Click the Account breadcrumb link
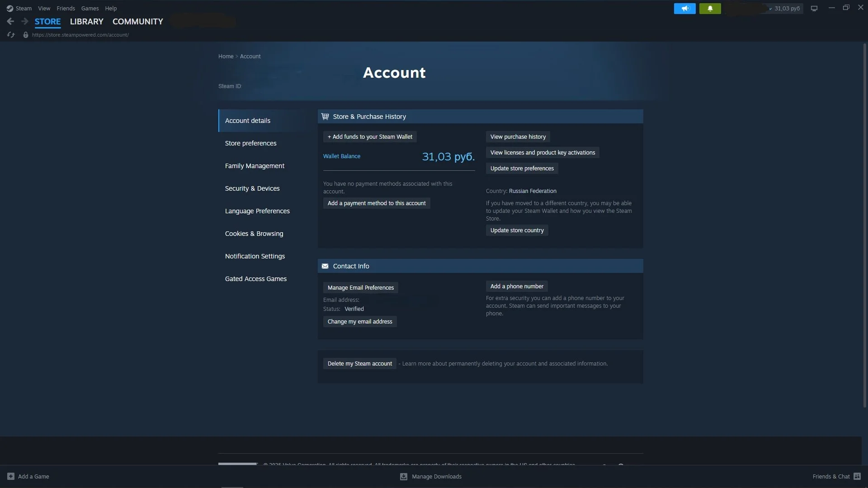 tap(250, 56)
